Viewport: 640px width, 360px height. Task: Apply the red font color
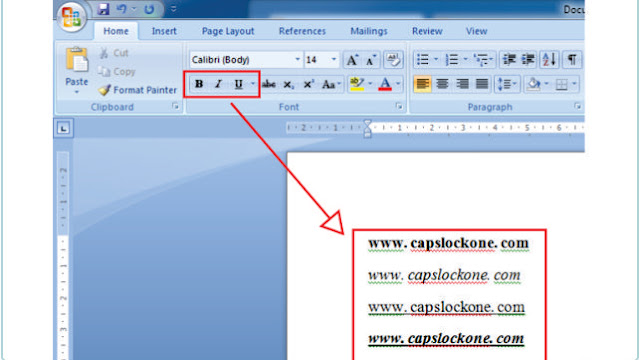pos(385,84)
